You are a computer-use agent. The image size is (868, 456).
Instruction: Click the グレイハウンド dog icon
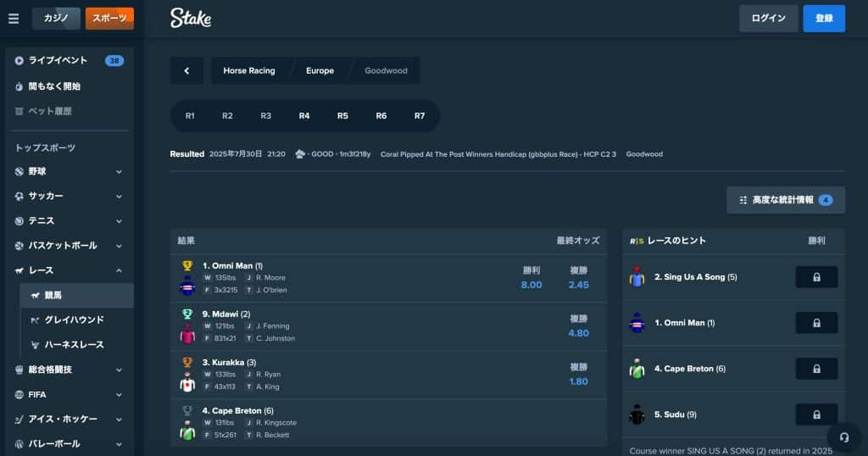(35, 320)
